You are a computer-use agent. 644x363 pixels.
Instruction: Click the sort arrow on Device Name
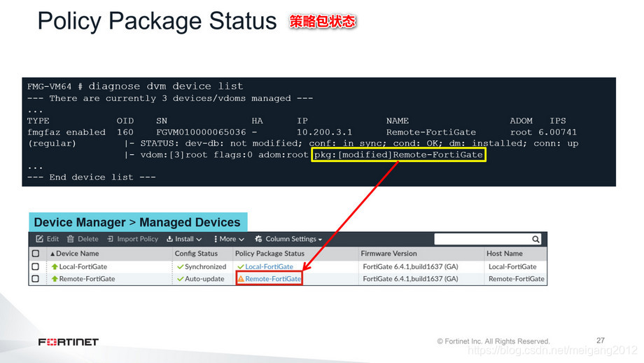pyautogui.click(x=52, y=254)
